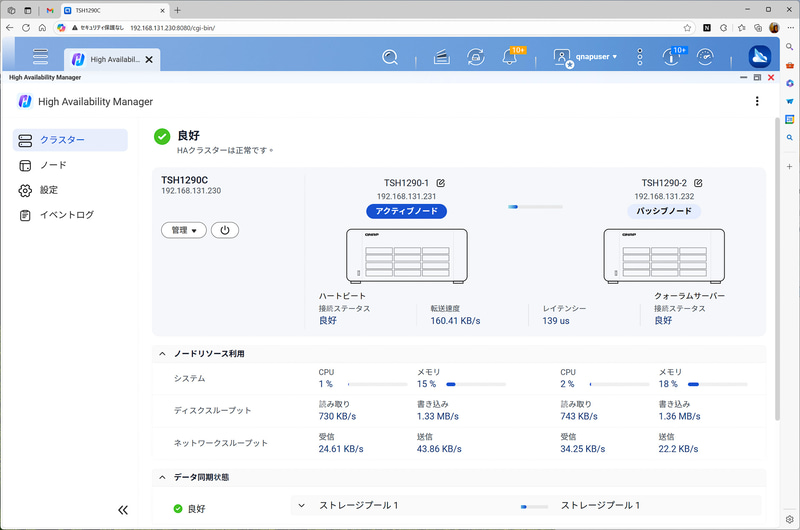The height and width of the screenshot is (530, 800).
Task: Click the HA Manager vertical scrollbar
Action: [x=777, y=269]
